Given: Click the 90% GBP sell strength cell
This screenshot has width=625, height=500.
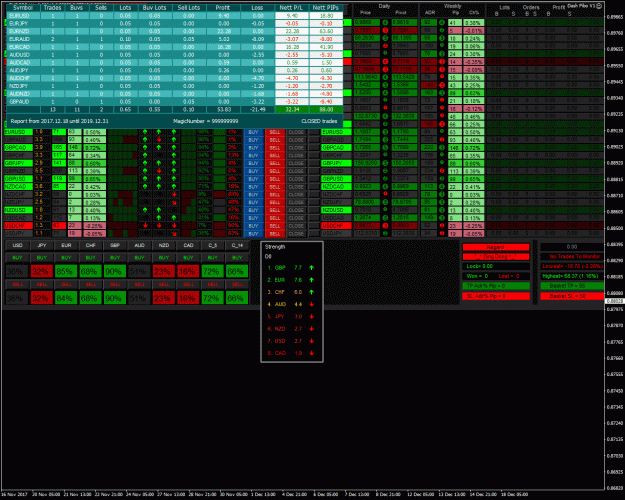Looking at the screenshot, I should 115,297.
